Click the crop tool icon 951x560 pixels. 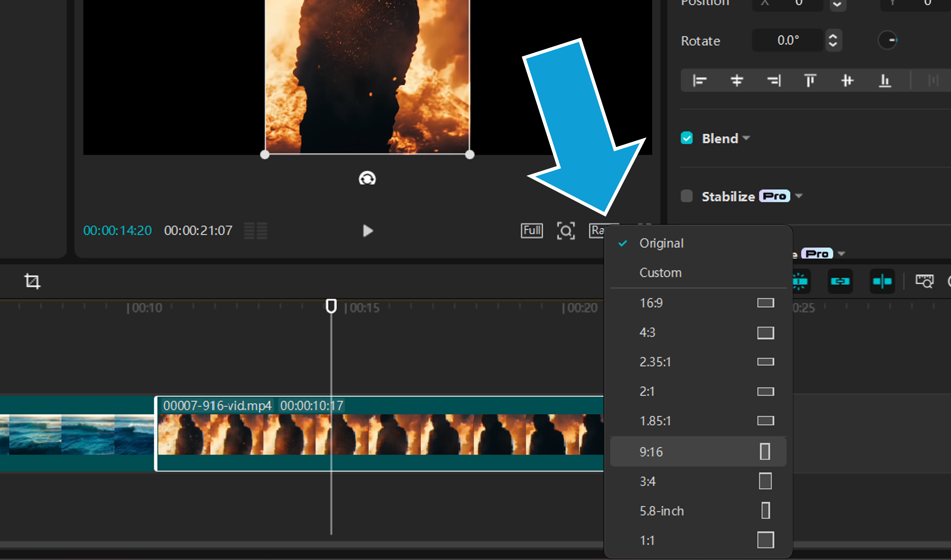pos(32,281)
